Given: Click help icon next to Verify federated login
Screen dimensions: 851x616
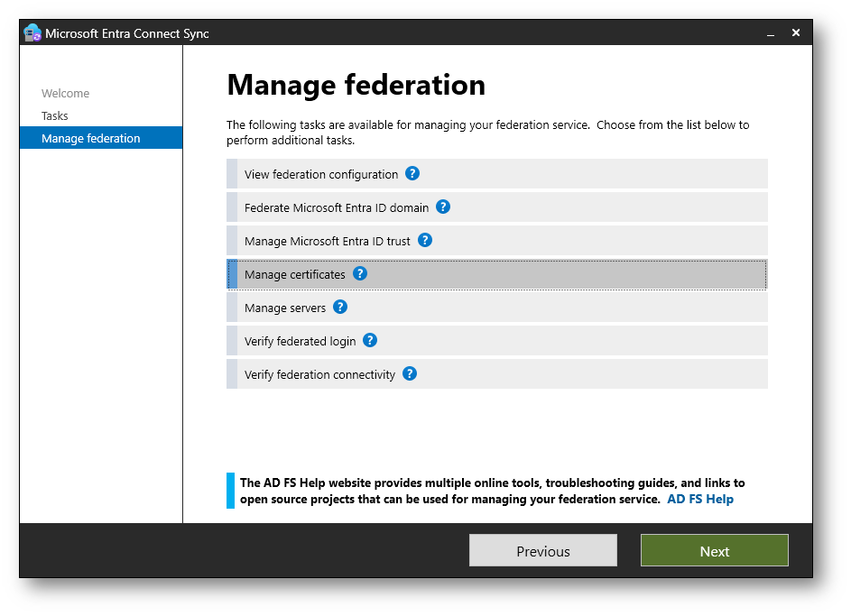Looking at the screenshot, I should coord(370,340).
